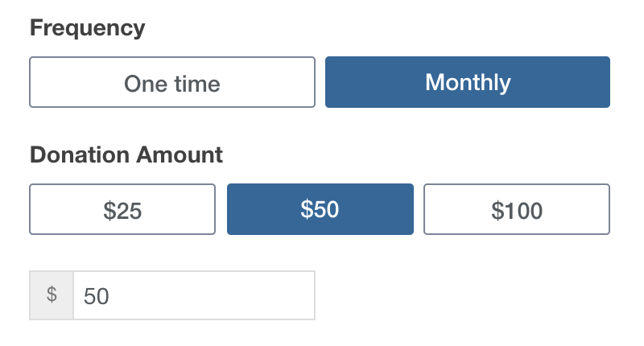
Task: Donate twenty-five dollars using the preset button
Action: click(x=122, y=210)
